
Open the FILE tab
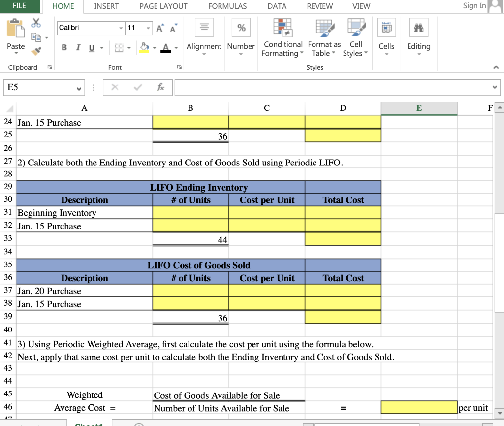point(19,6)
